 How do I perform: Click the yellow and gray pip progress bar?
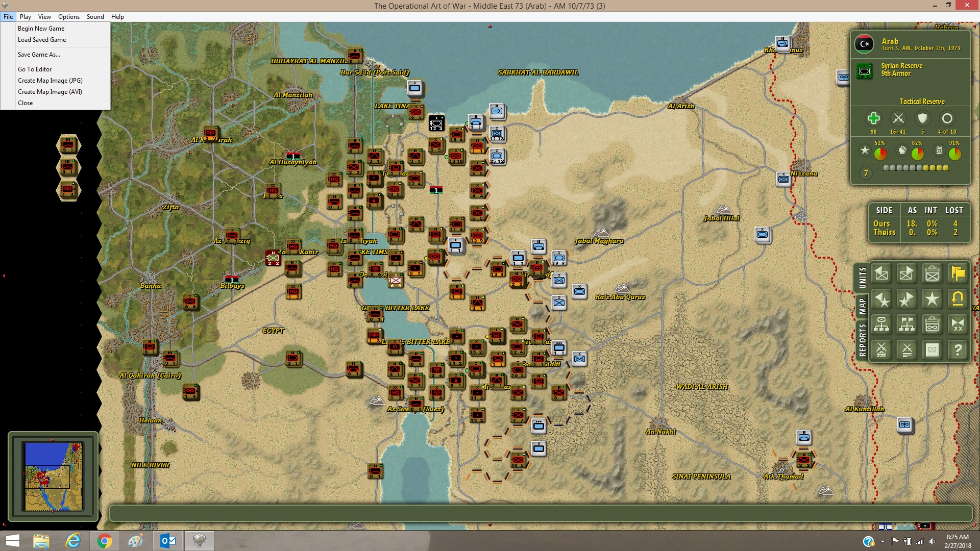pyautogui.click(x=916, y=168)
